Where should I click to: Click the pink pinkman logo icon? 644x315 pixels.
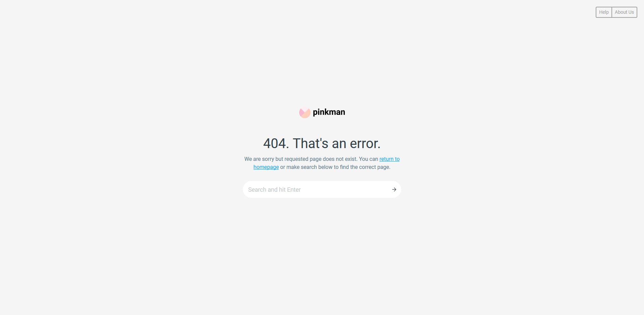click(x=305, y=113)
